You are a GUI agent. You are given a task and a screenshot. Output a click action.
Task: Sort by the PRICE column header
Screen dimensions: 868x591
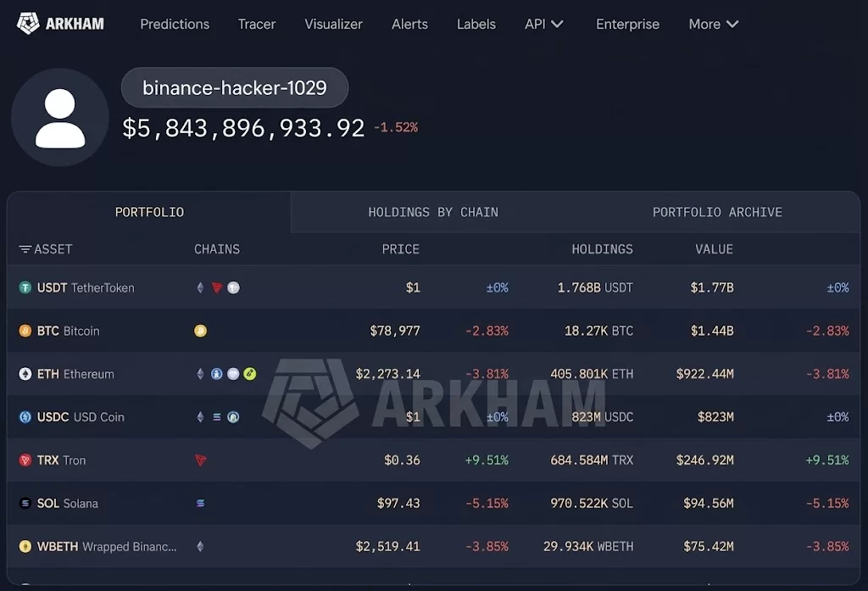point(400,249)
